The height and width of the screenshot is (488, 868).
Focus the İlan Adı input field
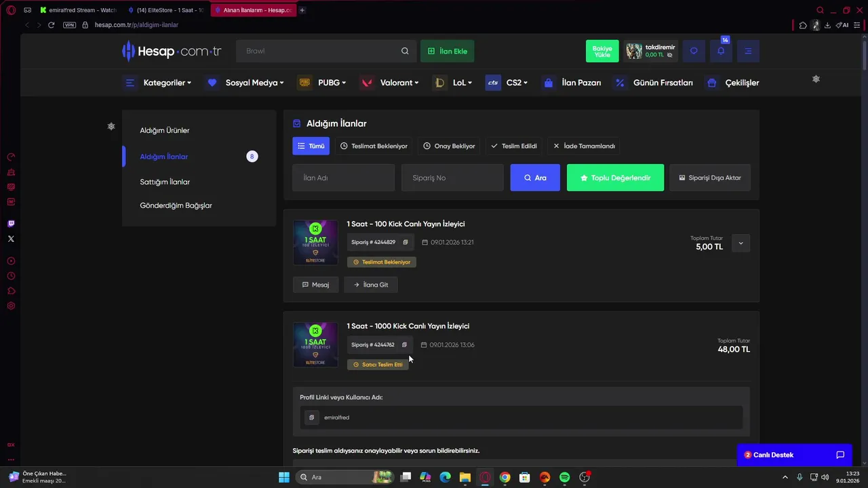coord(343,178)
